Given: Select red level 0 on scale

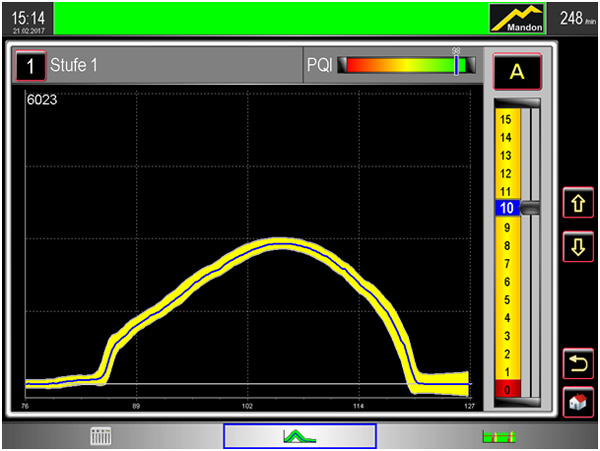Looking at the screenshot, I should [506, 389].
